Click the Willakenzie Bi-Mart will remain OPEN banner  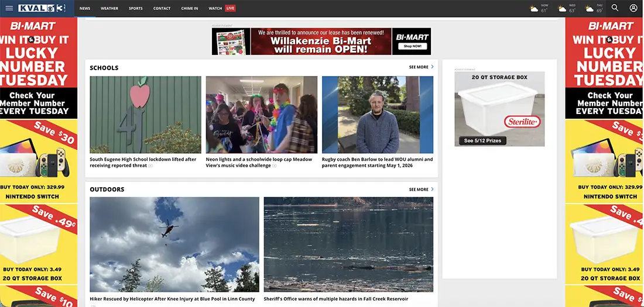tap(321, 42)
